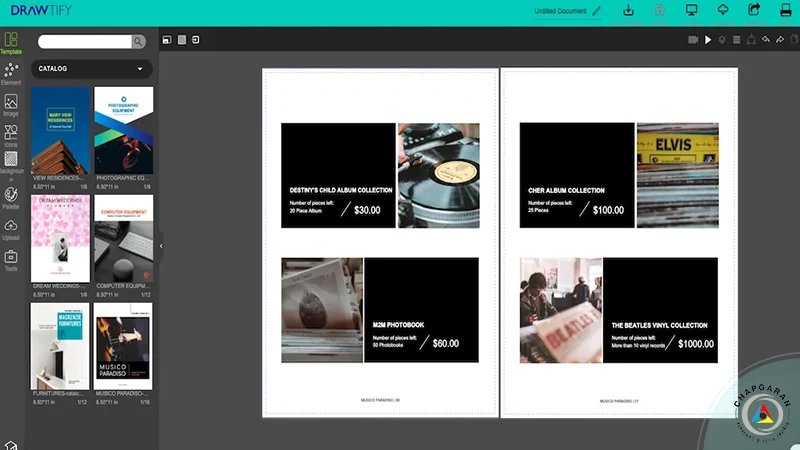Image resolution: width=800 pixels, height=450 pixels.
Task: Click the greyed-out save icon
Action: tap(660, 10)
